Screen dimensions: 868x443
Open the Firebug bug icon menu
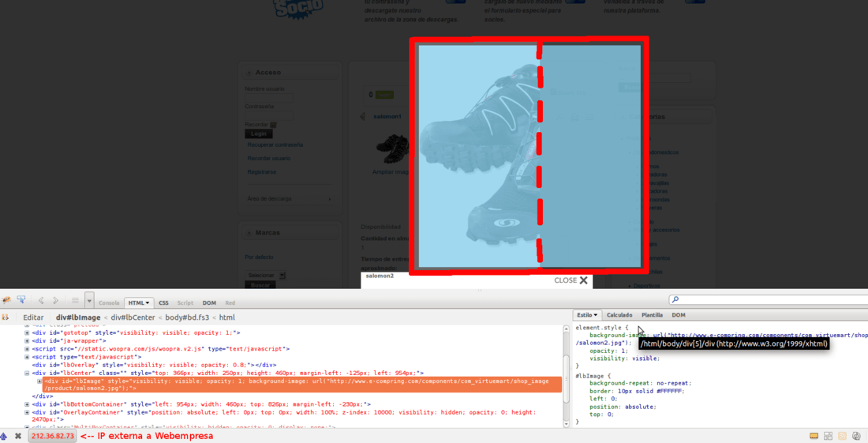click(6, 300)
